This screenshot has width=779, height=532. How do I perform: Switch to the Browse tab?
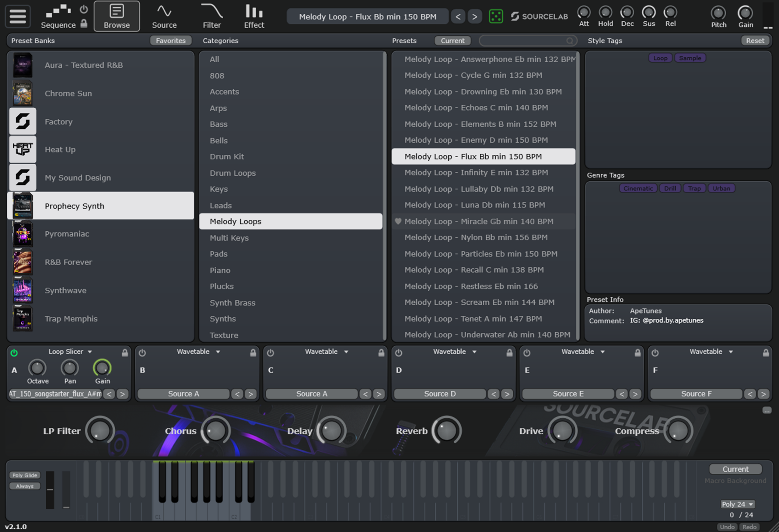[x=117, y=16]
